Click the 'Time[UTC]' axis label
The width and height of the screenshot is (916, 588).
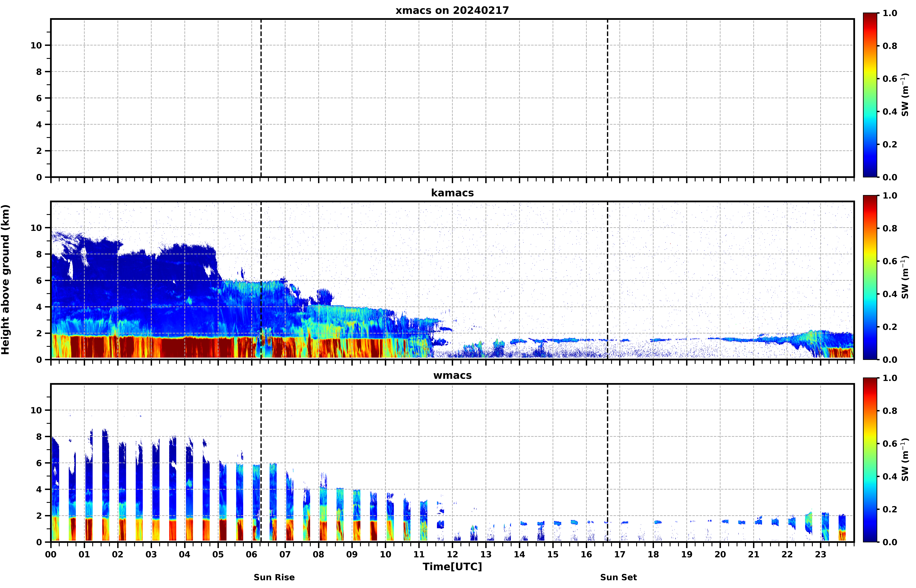[x=452, y=567]
